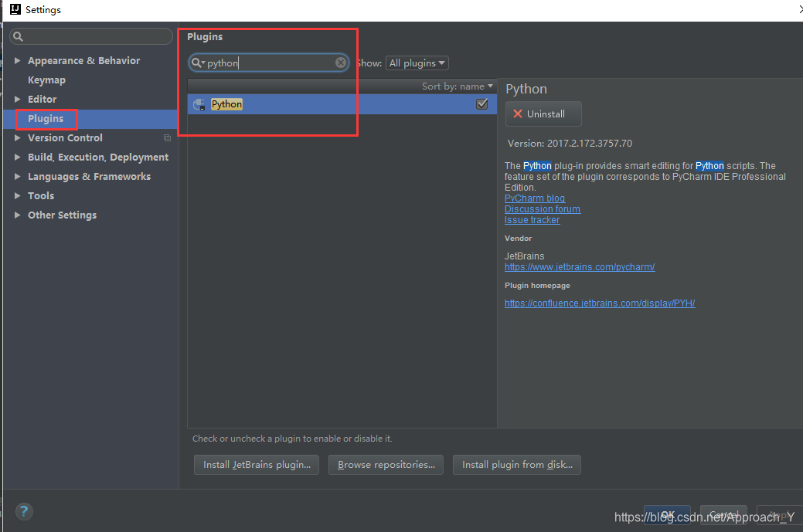This screenshot has width=803, height=532.
Task: Expand Languages & Frameworks node
Action: 18,177
